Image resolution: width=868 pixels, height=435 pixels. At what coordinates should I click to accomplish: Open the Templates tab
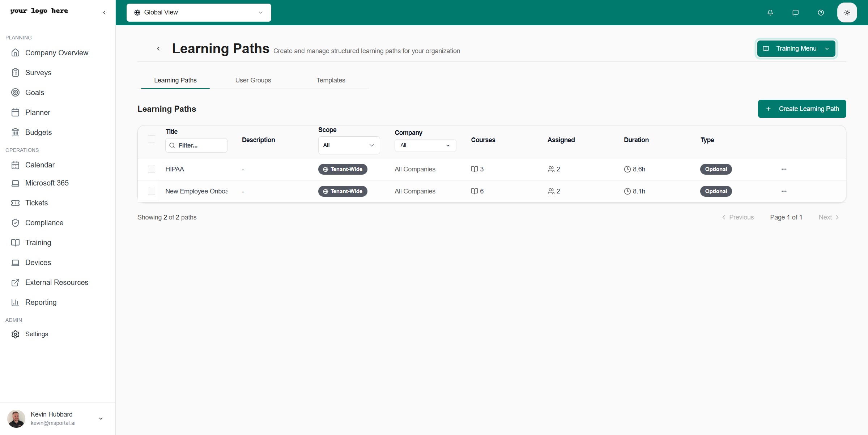pyautogui.click(x=331, y=80)
